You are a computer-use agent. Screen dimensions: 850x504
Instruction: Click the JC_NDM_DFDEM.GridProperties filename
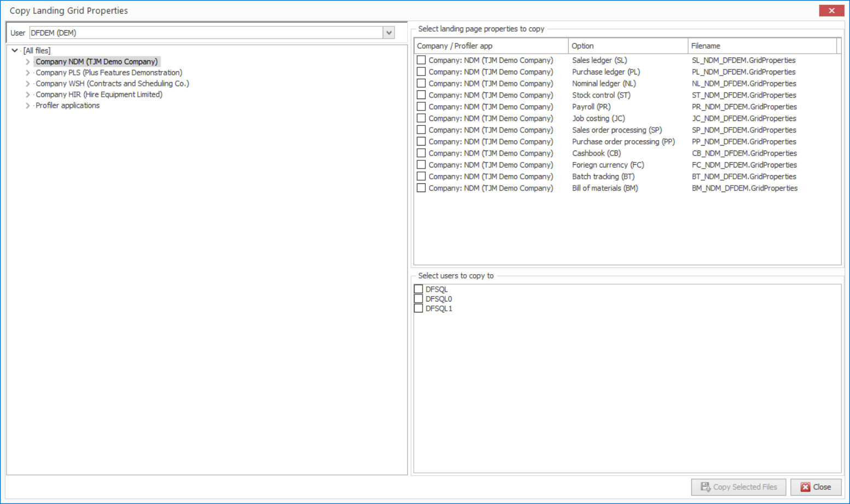744,118
